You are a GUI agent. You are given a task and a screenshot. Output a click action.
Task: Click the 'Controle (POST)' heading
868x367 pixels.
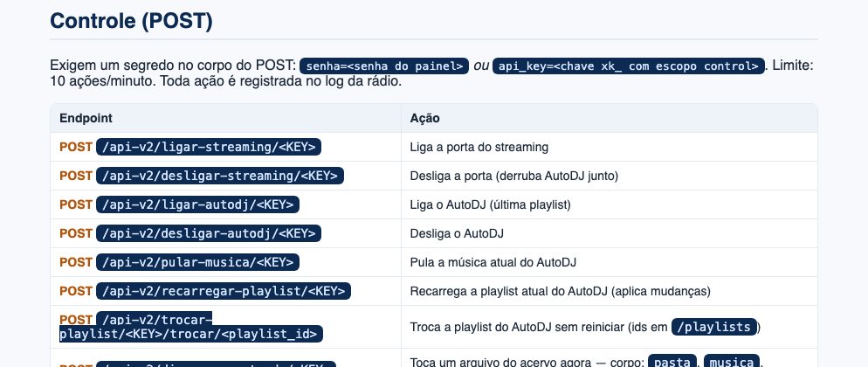tap(131, 21)
